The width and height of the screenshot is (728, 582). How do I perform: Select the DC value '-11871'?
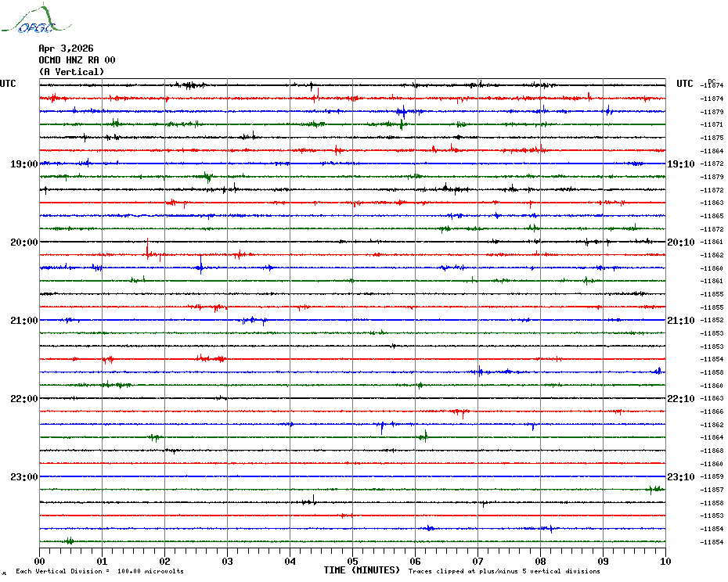click(x=712, y=125)
